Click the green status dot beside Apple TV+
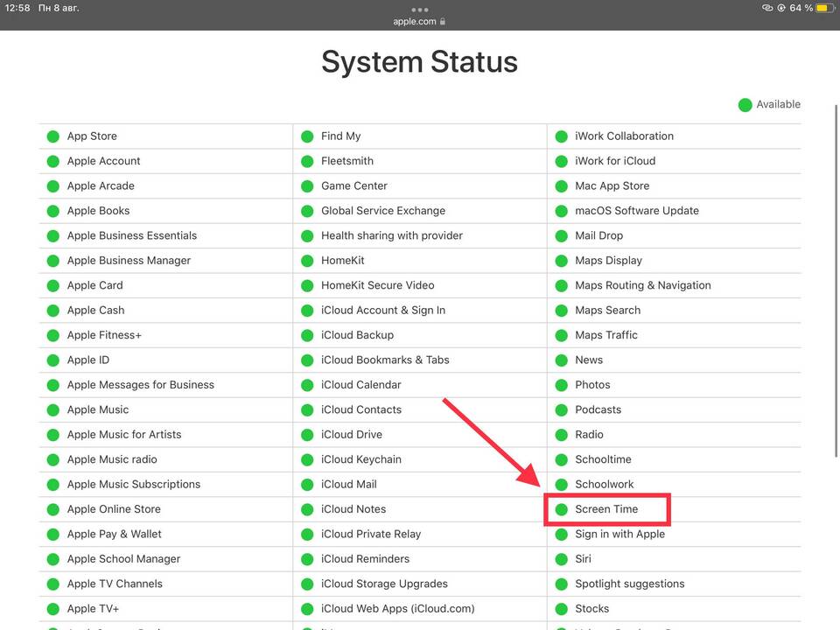 coord(53,609)
